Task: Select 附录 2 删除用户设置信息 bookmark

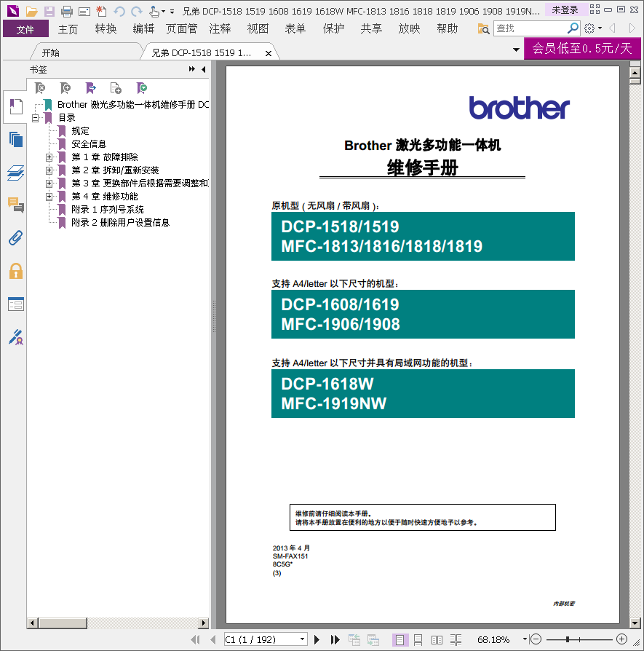Action: point(120,223)
